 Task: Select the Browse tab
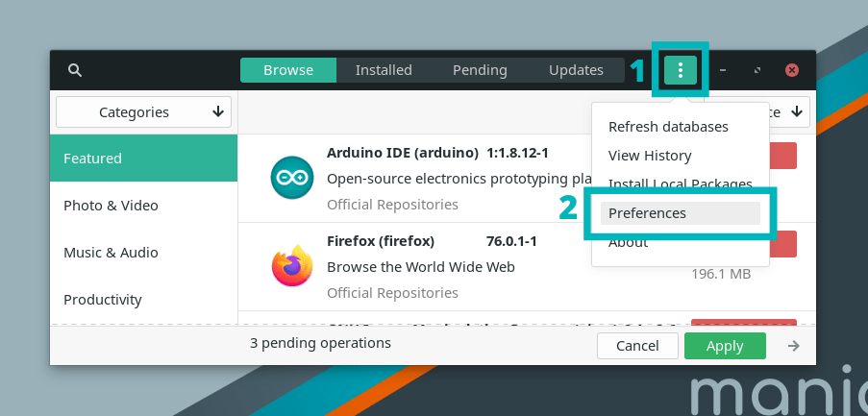[x=288, y=70]
